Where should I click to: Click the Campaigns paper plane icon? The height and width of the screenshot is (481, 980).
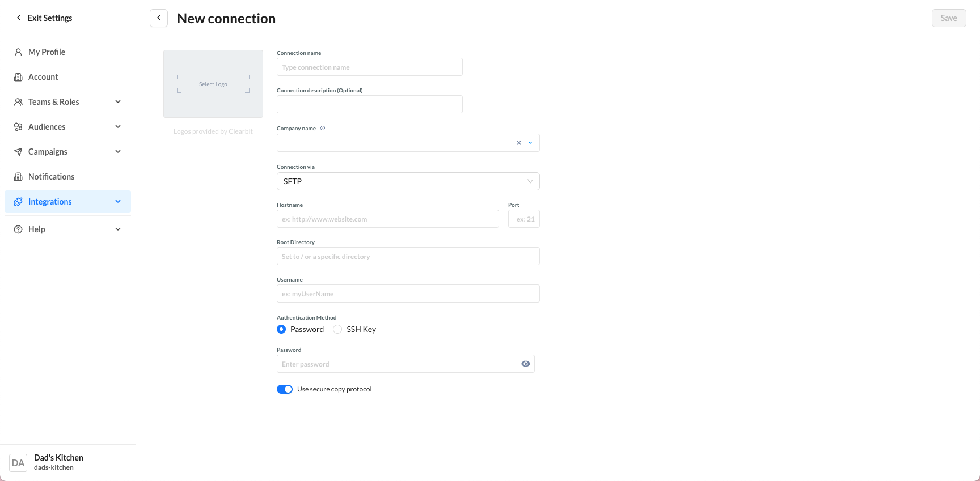[18, 152]
